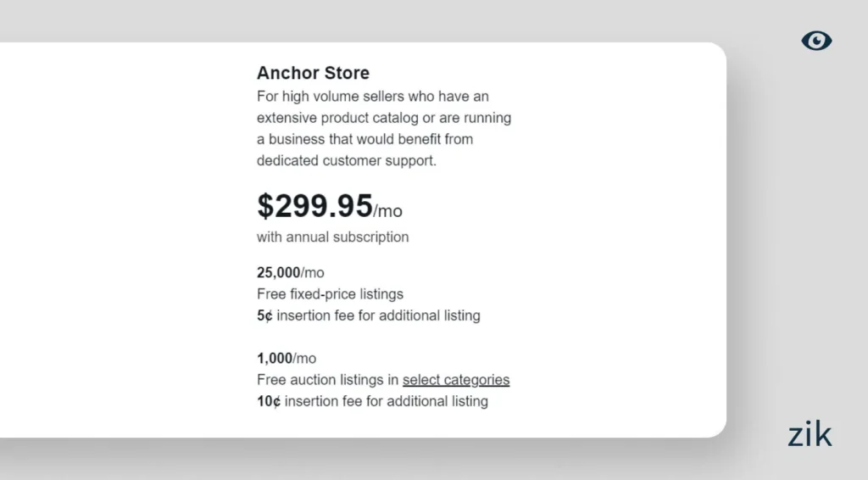868x480 pixels.
Task: Select the with annual subscription text
Action: (332, 237)
